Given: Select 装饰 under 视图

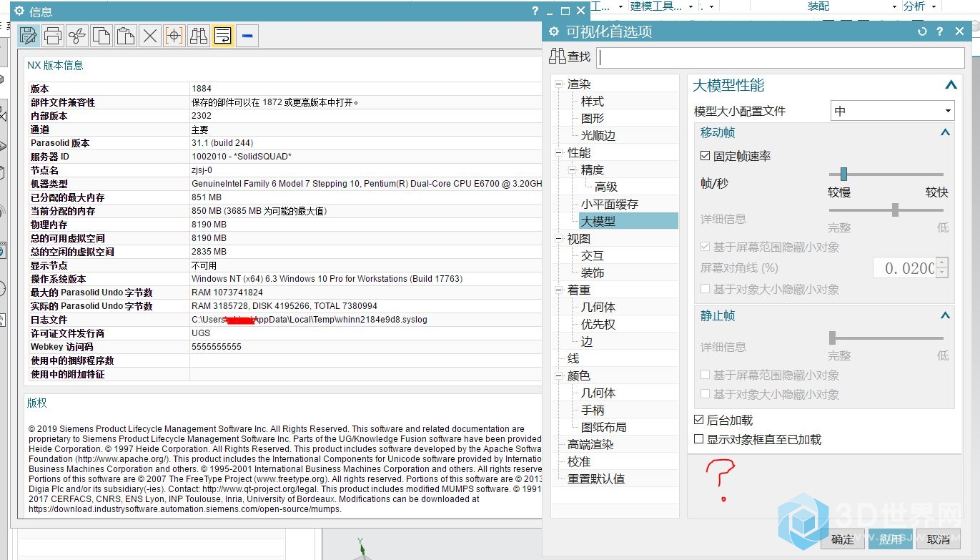Looking at the screenshot, I should pos(593,273).
